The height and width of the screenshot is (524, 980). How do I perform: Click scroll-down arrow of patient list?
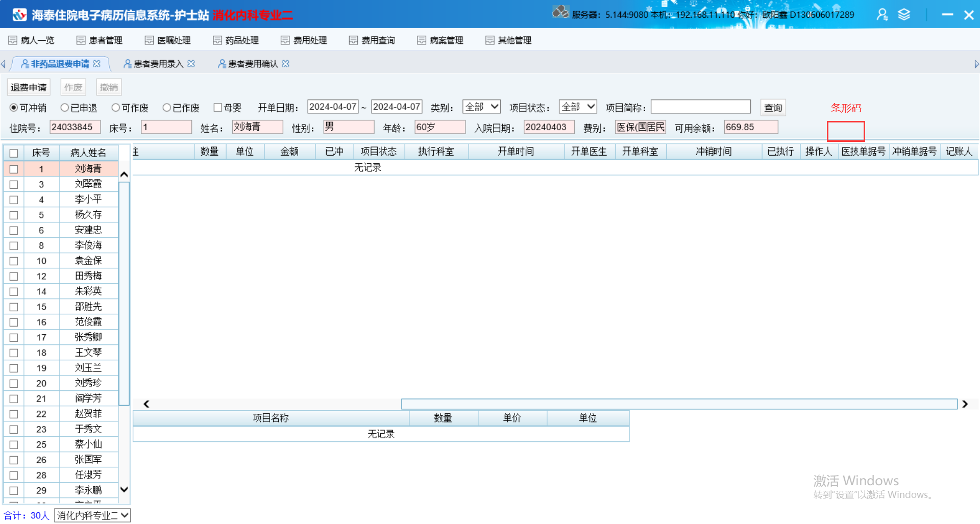124,489
